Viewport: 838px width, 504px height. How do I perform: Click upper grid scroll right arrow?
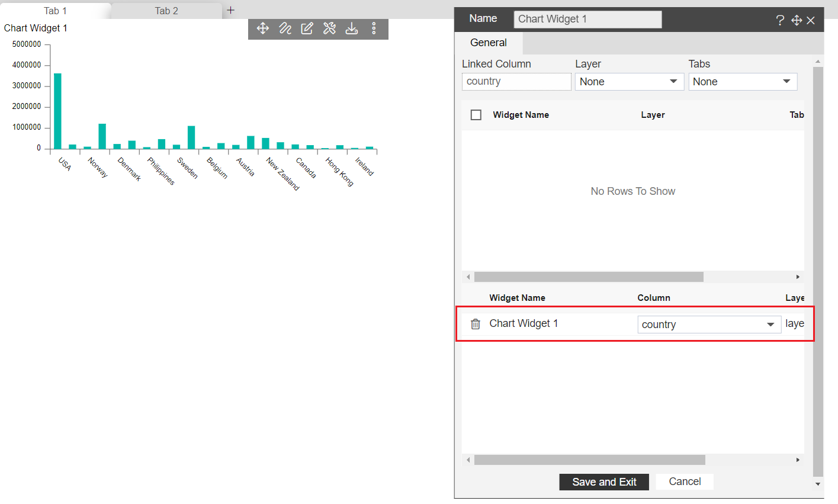(798, 277)
